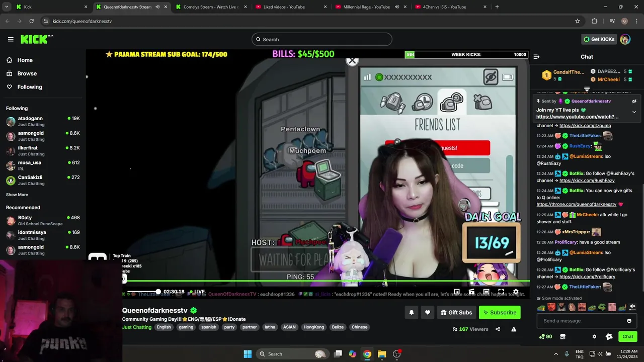Enter fullscreen on the video player
This screenshot has width=644, height=362.
501,292
